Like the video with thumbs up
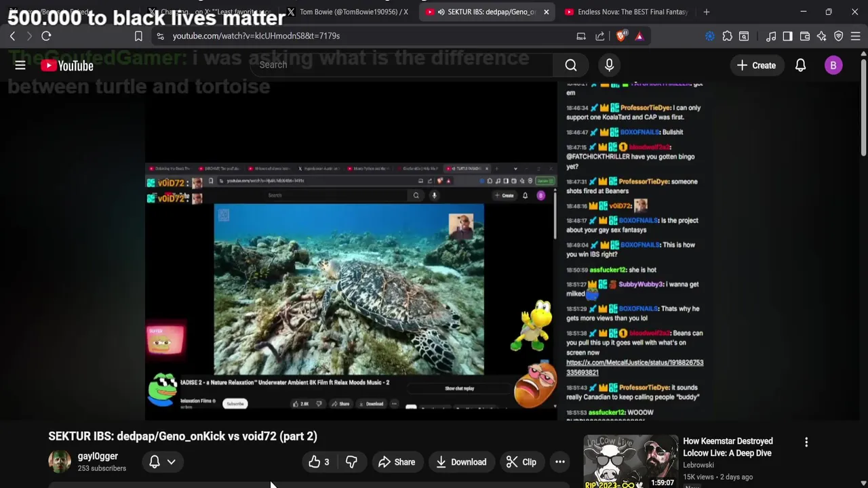Screen dimensions: 868x488 coord(319,462)
